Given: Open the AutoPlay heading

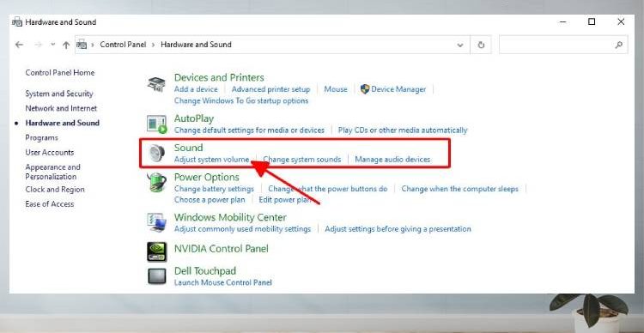Looking at the screenshot, I should point(194,118).
